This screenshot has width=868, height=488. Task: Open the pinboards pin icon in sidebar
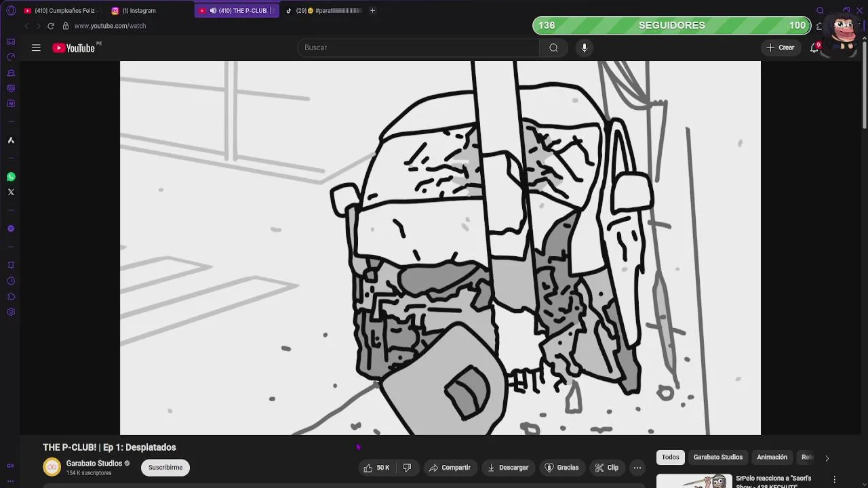(x=11, y=265)
